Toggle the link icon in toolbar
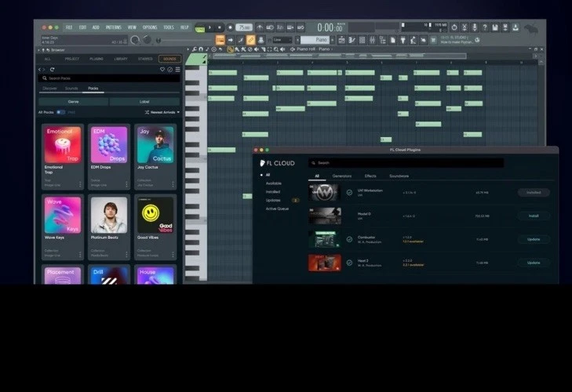This screenshot has height=392, width=572. pyautogui.click(x=250, y=40)
